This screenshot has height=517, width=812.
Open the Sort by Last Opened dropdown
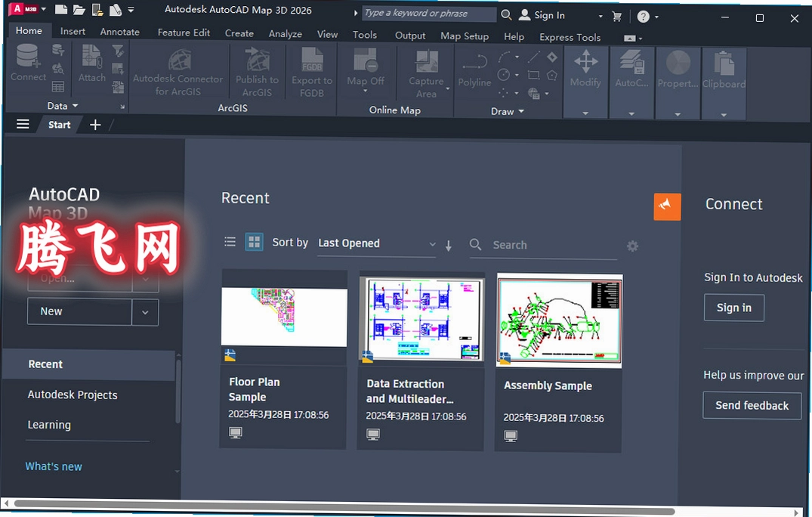tap(376, 243)
